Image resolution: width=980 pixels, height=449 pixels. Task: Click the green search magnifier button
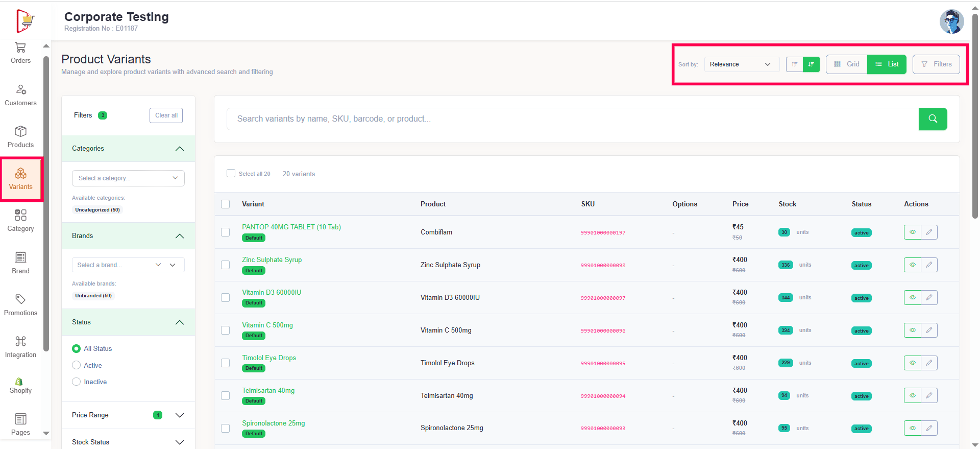click(x=933, y=119)
